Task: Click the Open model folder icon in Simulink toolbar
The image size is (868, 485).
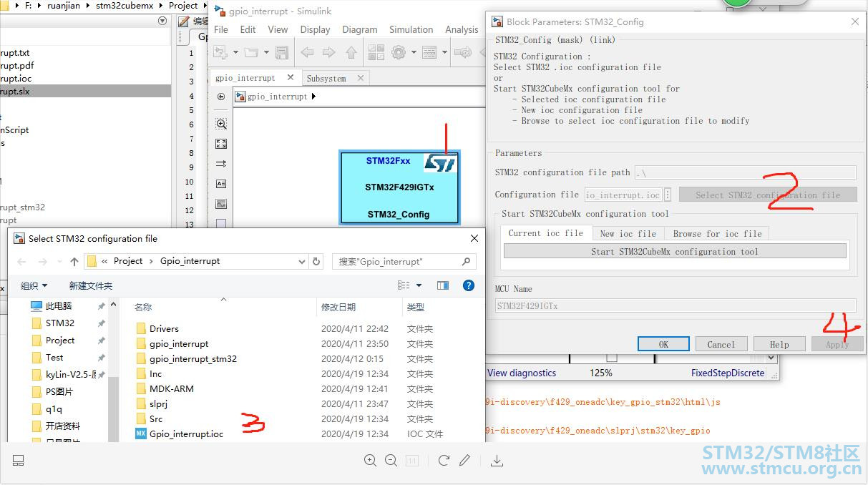Action: point(250,52)
